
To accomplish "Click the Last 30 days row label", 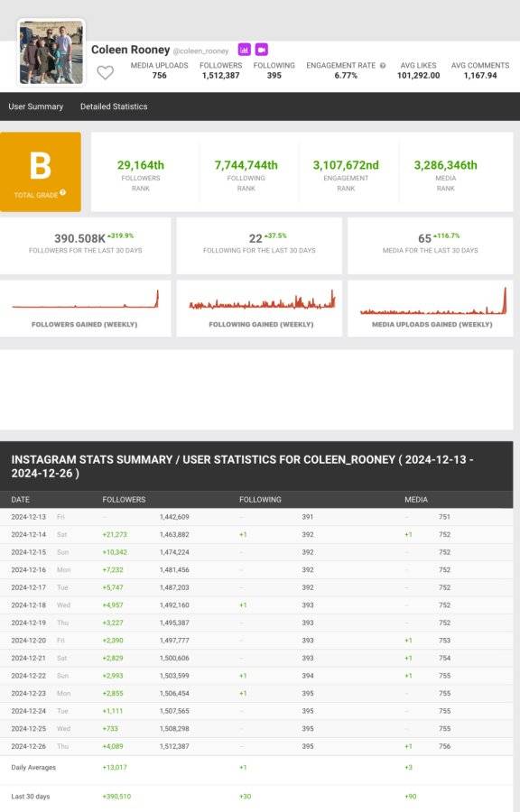I will point(31,797).
